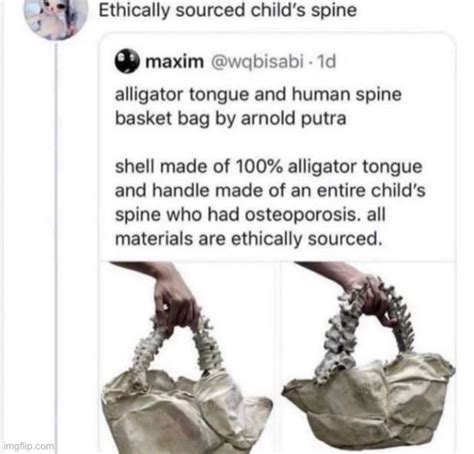
Task: Select the 'all materials are ethically sourced' sentence
Action: click(x=249, y=227)
